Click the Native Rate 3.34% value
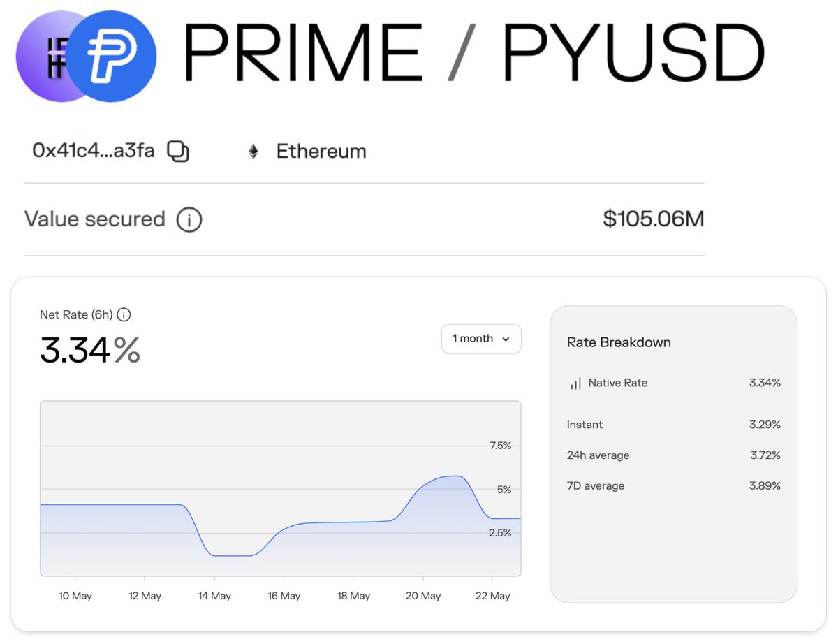The height and width of the screenshot is (644, 838). point(765,383)
